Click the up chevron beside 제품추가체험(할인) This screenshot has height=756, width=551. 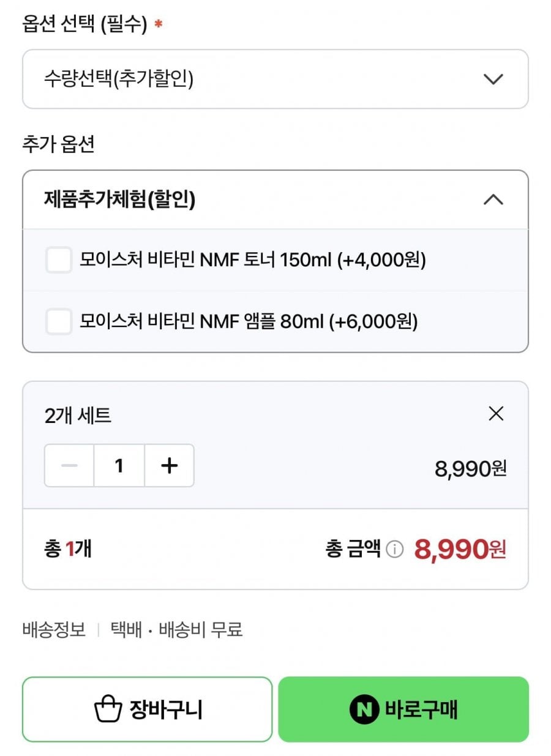(493, 200)
